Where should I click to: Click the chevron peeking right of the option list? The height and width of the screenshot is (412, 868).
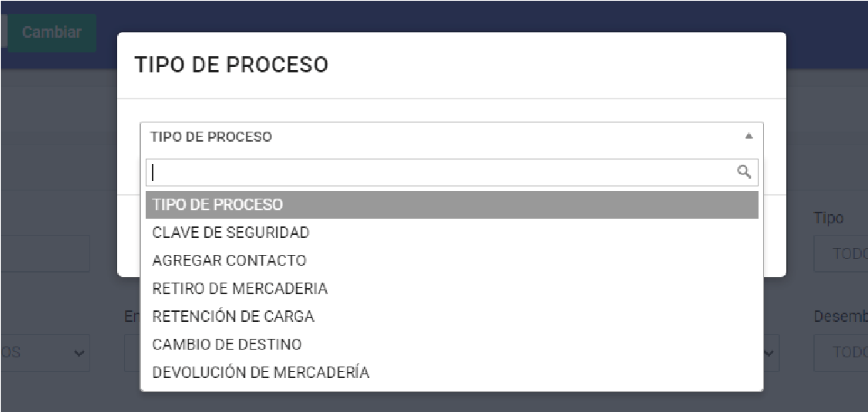(x=770, y=353)
